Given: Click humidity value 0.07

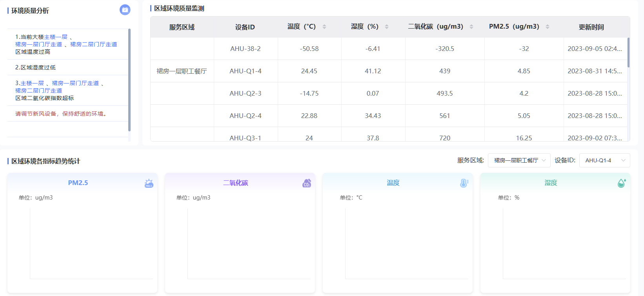Looking at the screenshot, I should [x=373, y=93].
